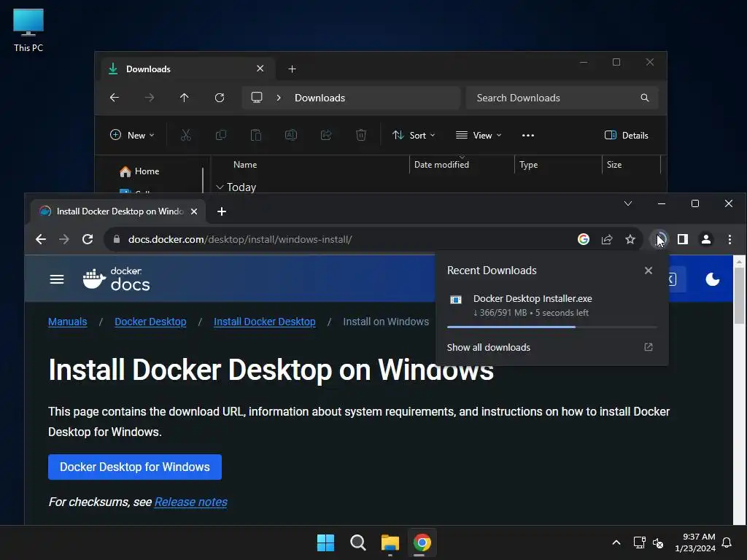Select Home in File Explorer sidebar
The width and height of the screenshot is (747, 560).
[139, 171]
